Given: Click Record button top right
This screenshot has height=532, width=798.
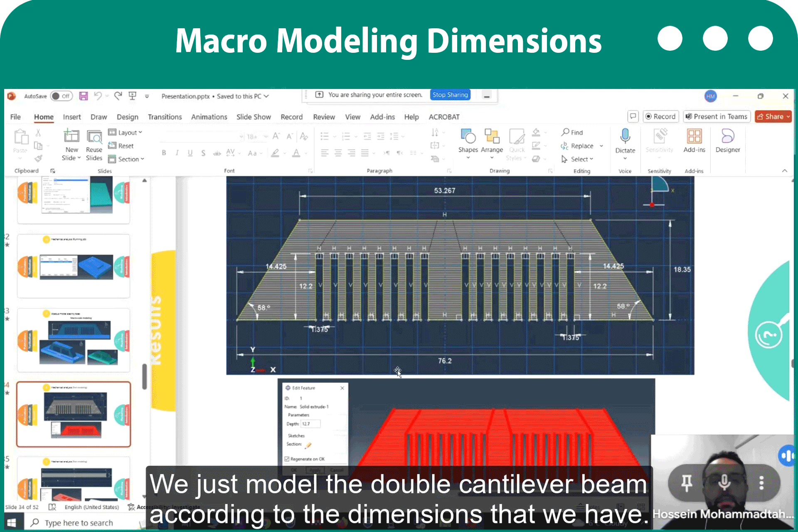Looking at the screenshot, I should click(660, 116).
